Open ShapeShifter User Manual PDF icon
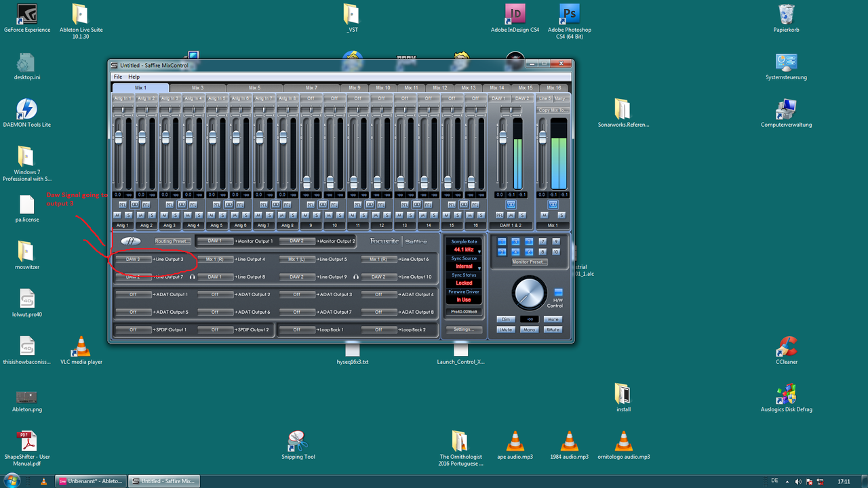Image resolution: width=868 pixels, height=488 pixels. coord(26,449)
